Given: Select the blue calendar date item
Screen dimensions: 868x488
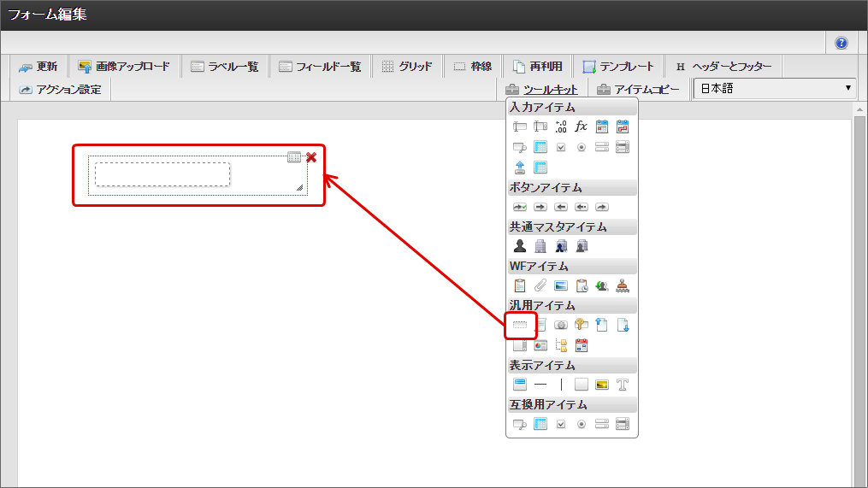Looking at the screenshot, I should coord(602,127).
